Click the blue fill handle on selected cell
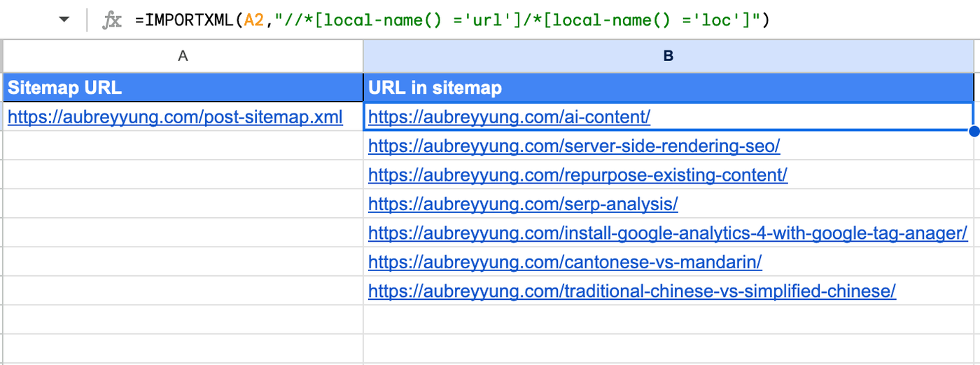980x365 pixels. point(974,131)
